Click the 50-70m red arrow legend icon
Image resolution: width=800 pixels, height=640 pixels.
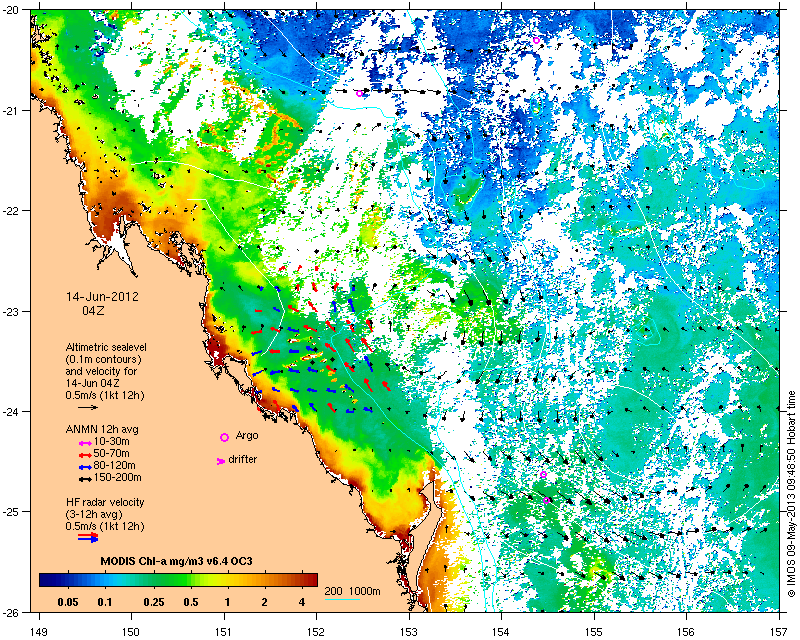pos(85,455)
